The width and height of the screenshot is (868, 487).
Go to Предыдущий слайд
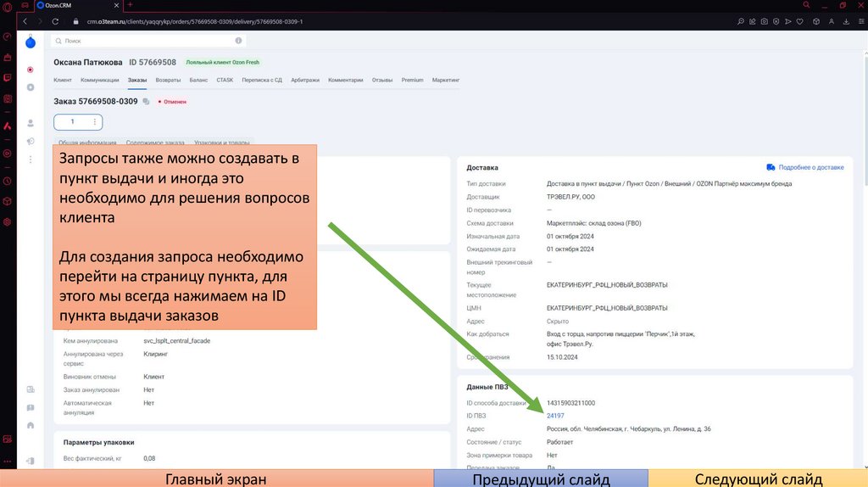[541, 479]
